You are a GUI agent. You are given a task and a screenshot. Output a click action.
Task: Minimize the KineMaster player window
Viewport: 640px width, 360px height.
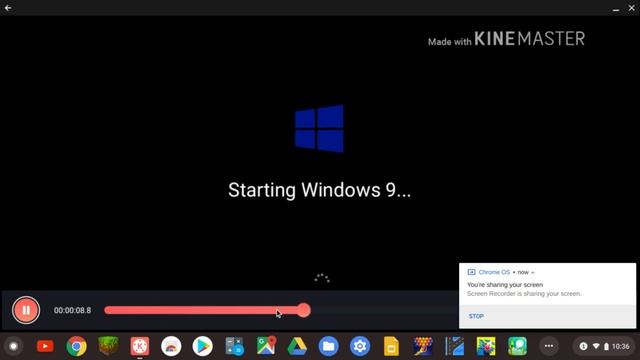click(x=616, y=9)
